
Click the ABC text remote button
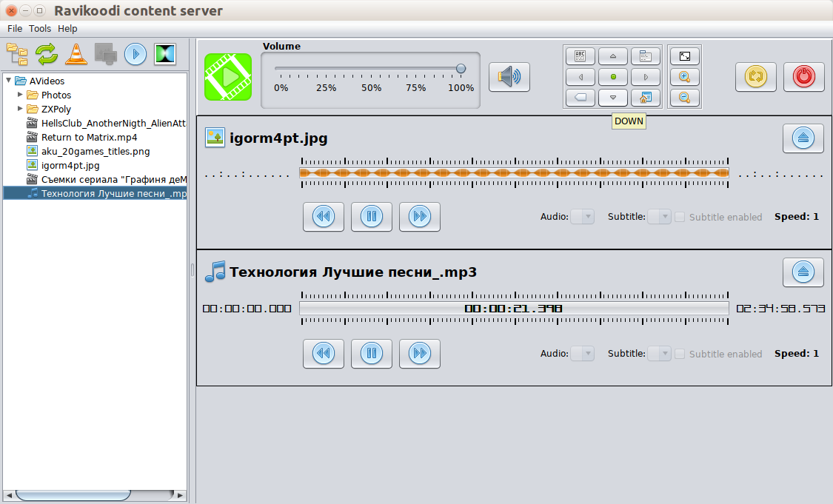pos(580,56)
